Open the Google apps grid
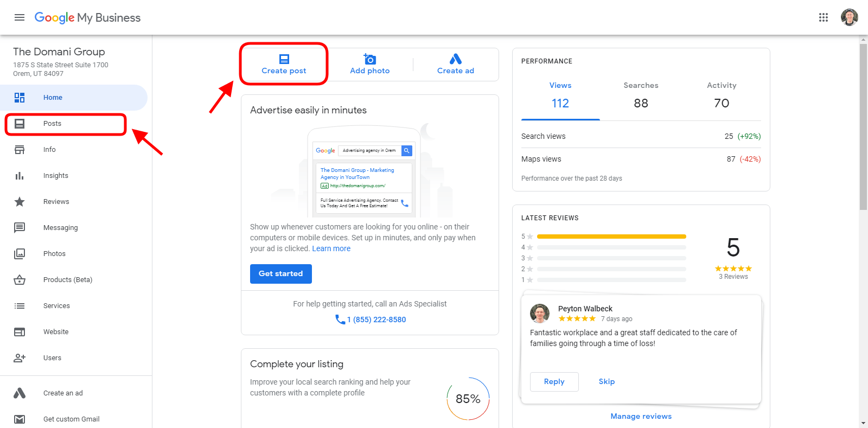This screenshot has width=868, height=428. pos(824,17)
